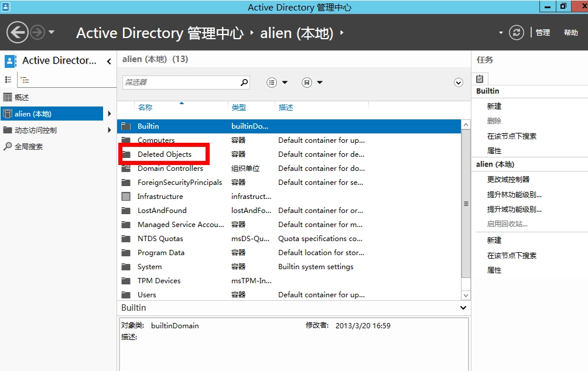Click the refresh icon in header

(x=516, y=33)
